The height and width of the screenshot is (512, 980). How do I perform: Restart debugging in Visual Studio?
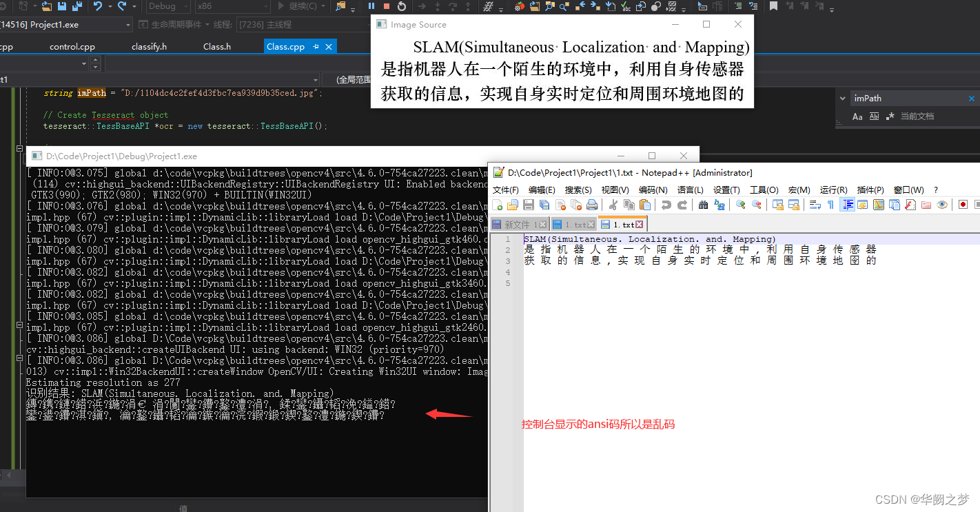point(402,6)
